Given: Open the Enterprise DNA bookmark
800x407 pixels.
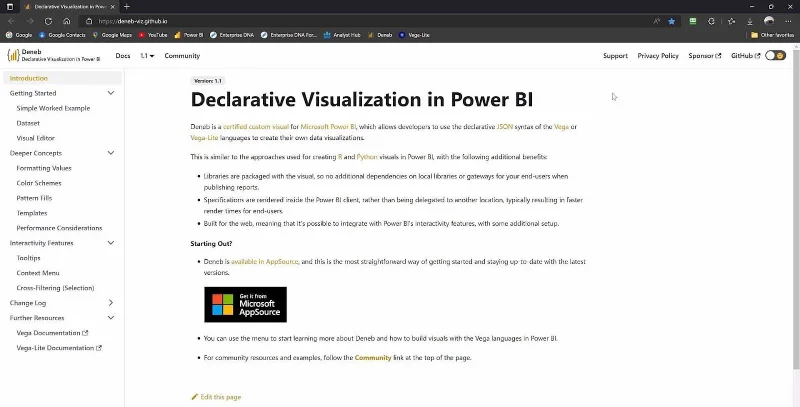Looking at the screenshot, I should 232,35.
